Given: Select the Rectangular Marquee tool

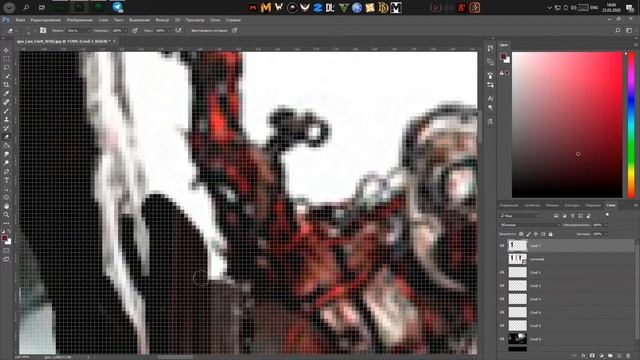Looking at the screenshot, I should pyautogui.click(x=6, y=59).
